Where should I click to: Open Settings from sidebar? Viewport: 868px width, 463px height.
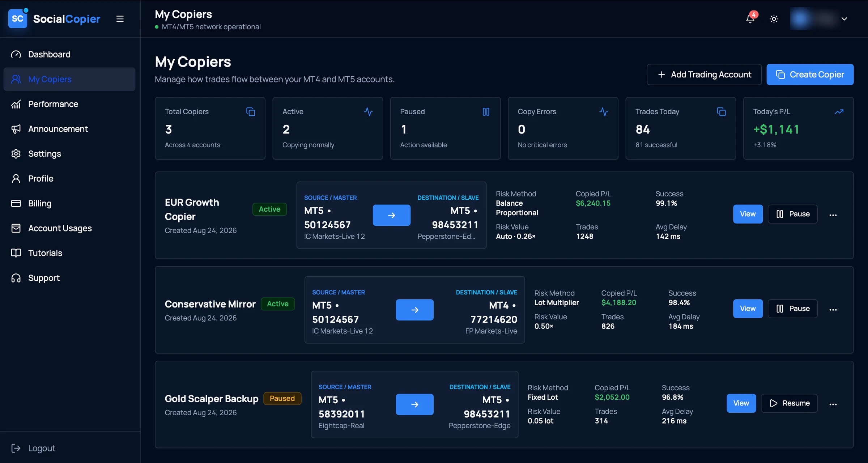[69, 154]
